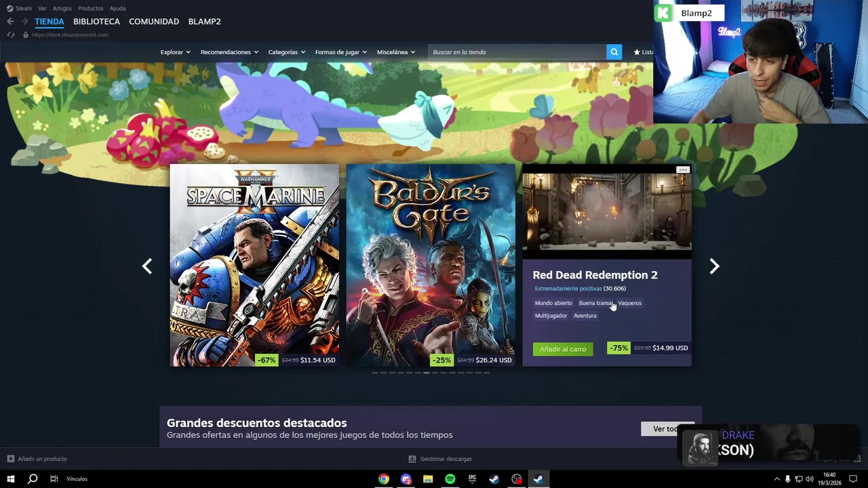
Task: Click the highlighted carousel page indicator dot
Action: tap(426, 373)
